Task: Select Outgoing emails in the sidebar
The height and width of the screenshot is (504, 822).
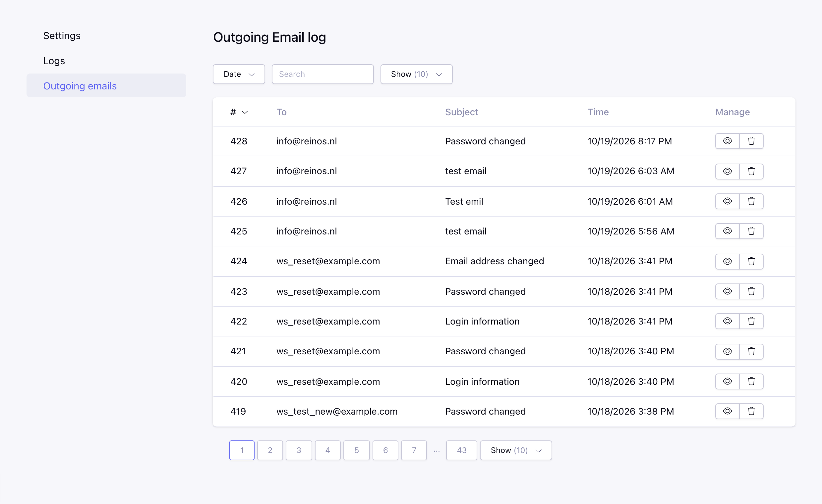Action: click(x=106, y=86)
